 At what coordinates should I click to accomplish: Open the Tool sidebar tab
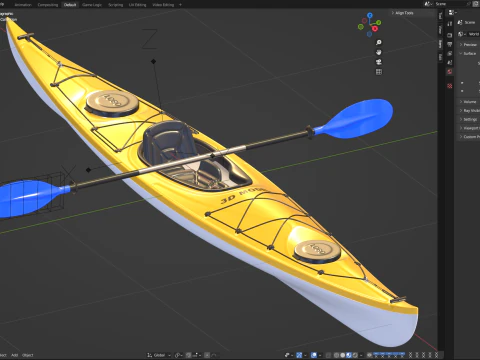point(440,16)
